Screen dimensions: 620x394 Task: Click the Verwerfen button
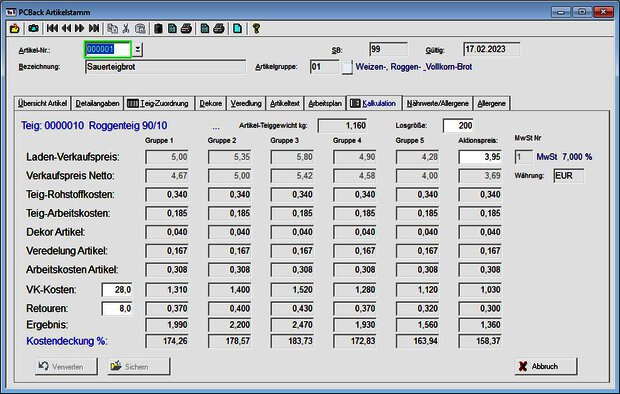click(x=66, y=366)
